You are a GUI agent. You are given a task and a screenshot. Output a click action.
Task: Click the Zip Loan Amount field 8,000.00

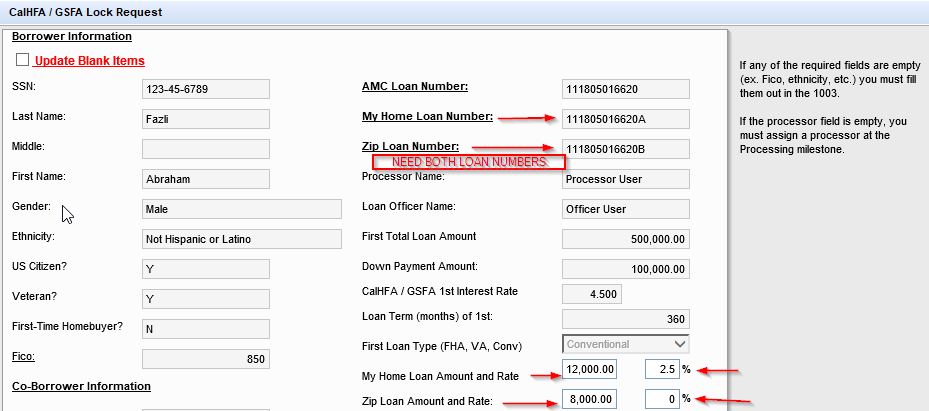(x=590, y=399)
